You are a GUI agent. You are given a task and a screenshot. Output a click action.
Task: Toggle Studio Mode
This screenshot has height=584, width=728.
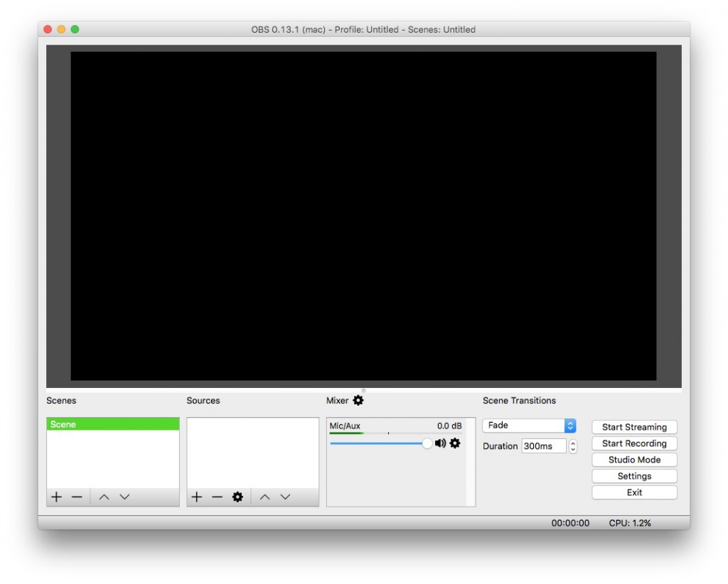[x=634, y=460]
